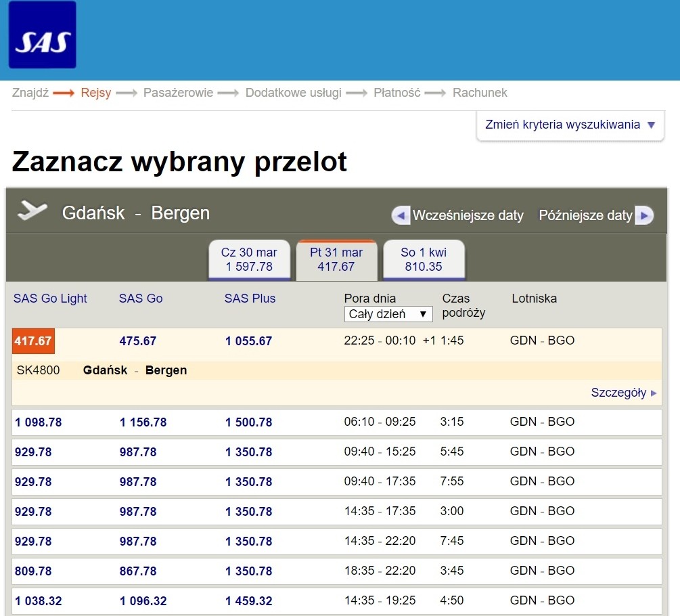The width and height of the screenshot is (680, 616).
Task: Click the Czas podróży column heading
Action: pos(463,306)
